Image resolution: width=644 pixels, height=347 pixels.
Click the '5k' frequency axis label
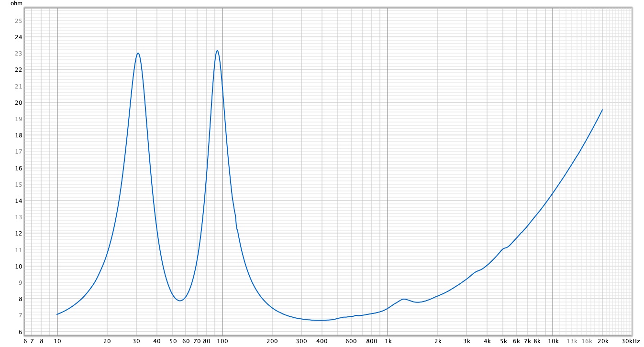[x=504, y=341]
